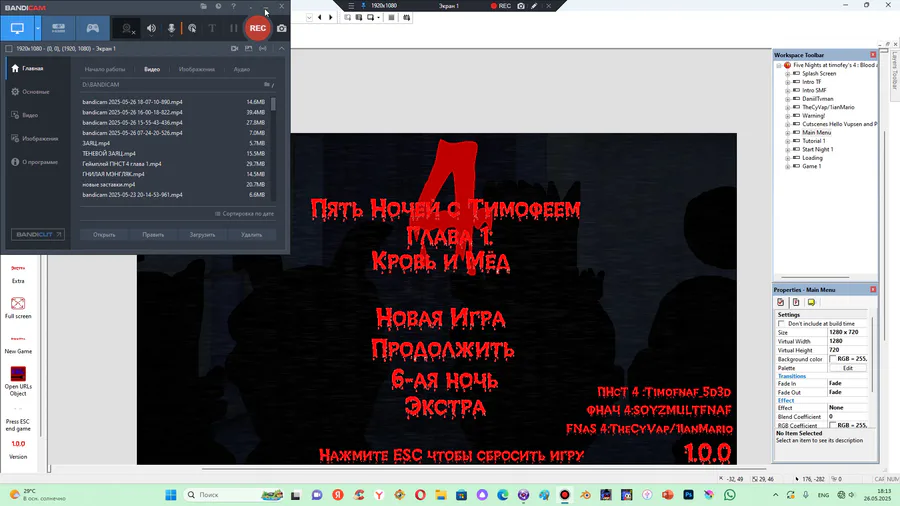The image size is (900, 506).
Task: Open Bandicut link button
Action: click(38, 235)
